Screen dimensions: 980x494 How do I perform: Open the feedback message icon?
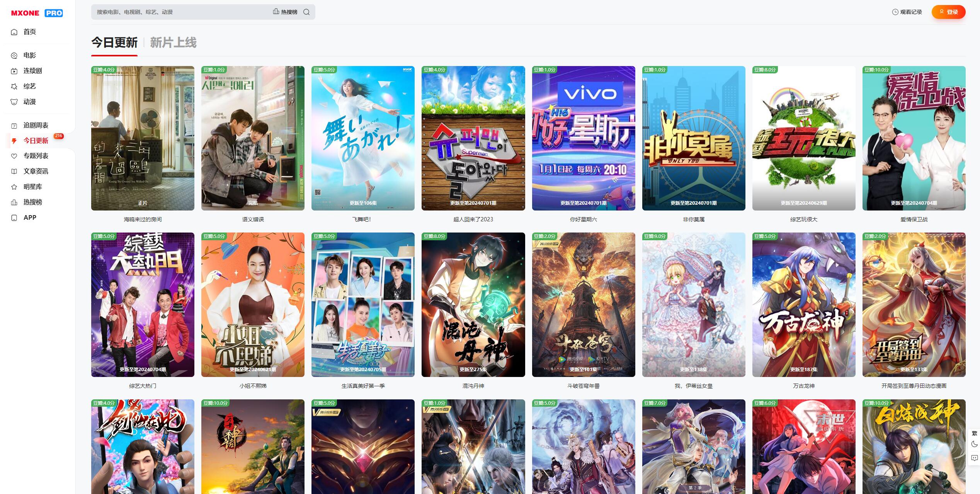974,458
